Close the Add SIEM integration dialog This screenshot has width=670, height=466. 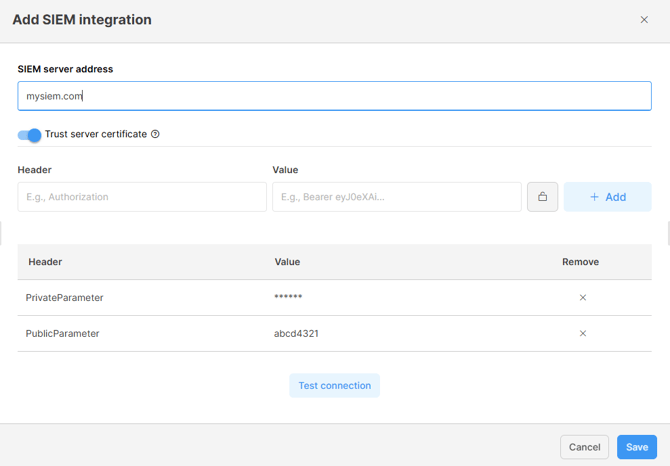644,20
